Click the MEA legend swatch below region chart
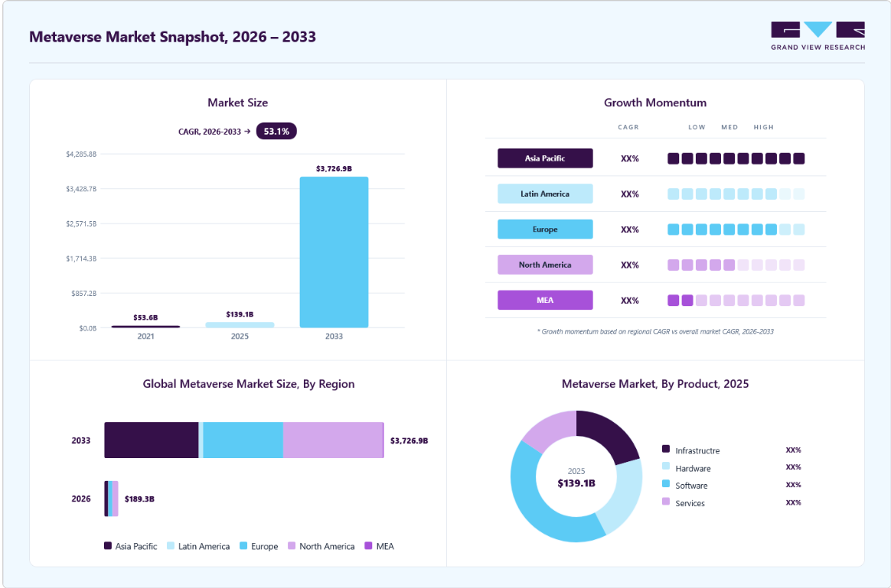Screen dimensions: 891x588 (368, 546)
